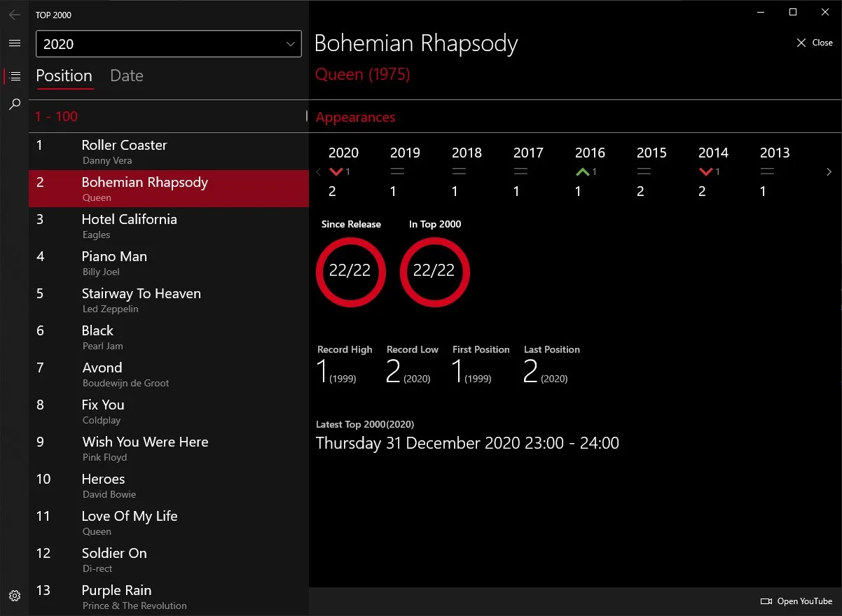Open the hamburger navigation menu
Image resolution: width=842 pixels, height=616 pixels.
[14, 43]
